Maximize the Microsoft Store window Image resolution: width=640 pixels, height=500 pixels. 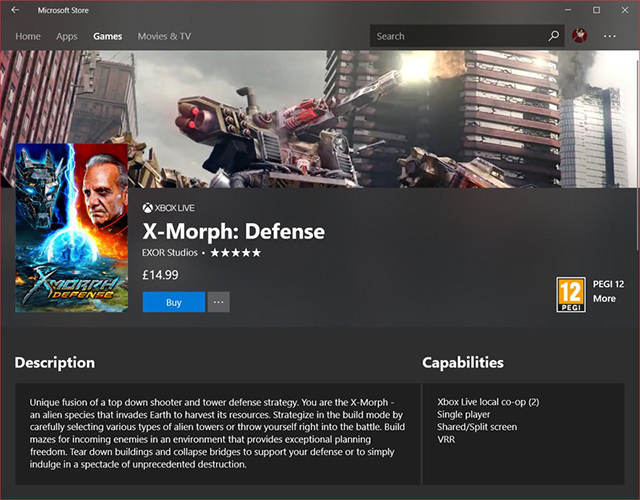[x=596, y=10]
